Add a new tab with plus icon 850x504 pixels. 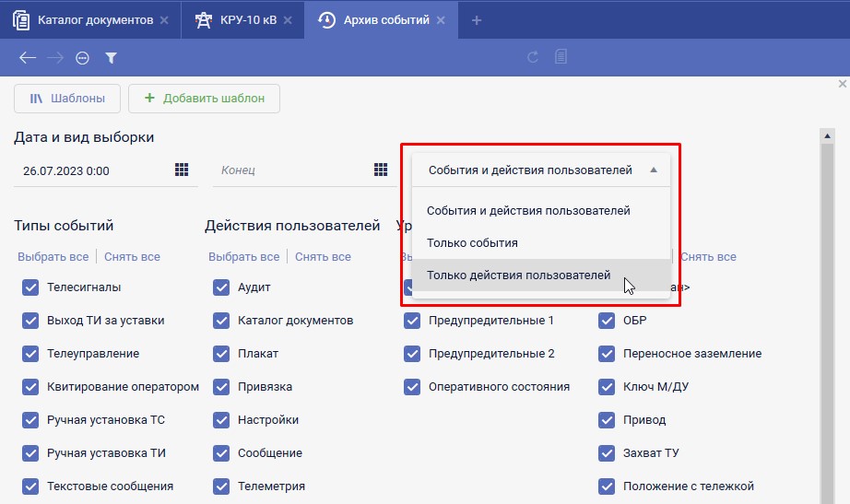(x=477, y=20)
